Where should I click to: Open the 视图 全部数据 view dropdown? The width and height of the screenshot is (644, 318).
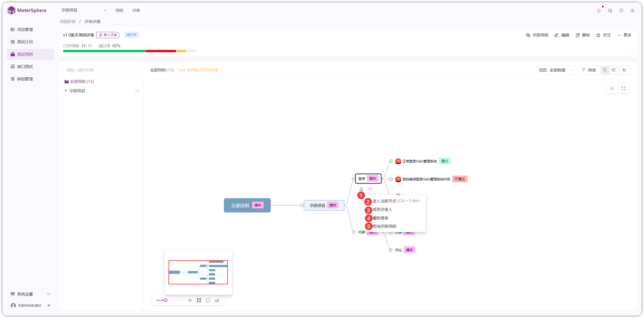(x=556, y=70)
